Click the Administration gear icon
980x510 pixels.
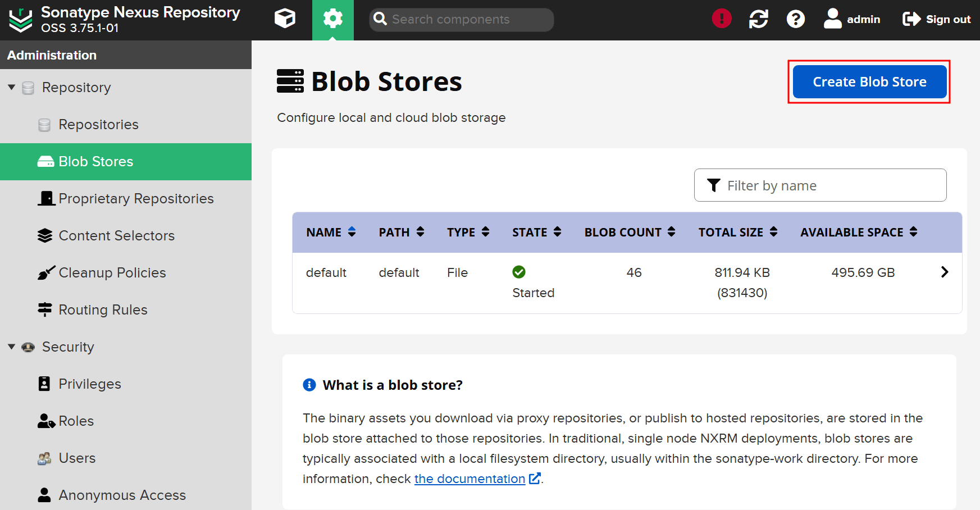(332, 19)
